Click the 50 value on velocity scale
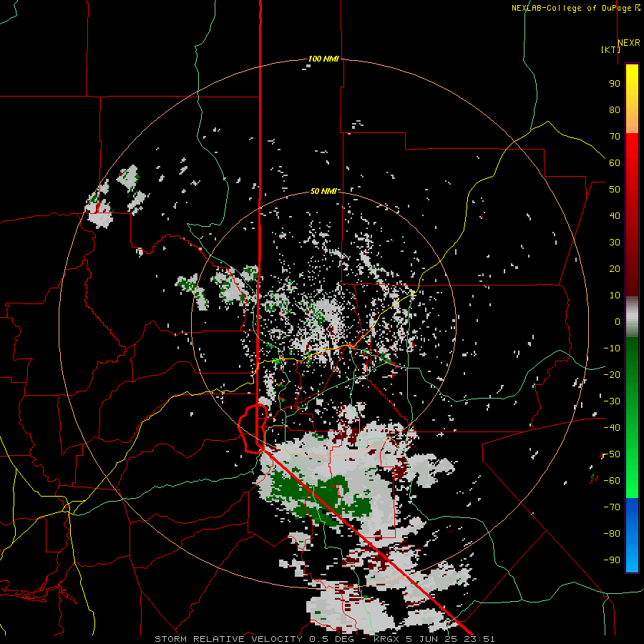The image size is (644, 644). coord(615,190)
